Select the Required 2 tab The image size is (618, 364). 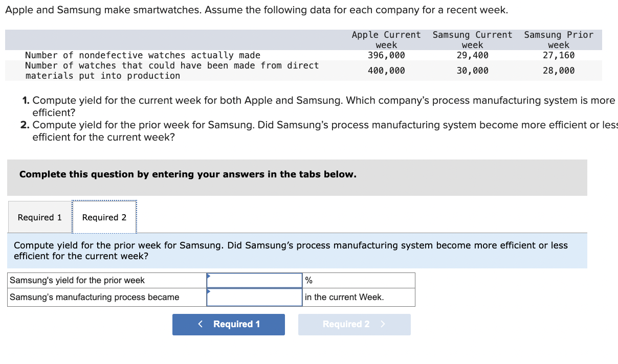(x=104, y=217)
